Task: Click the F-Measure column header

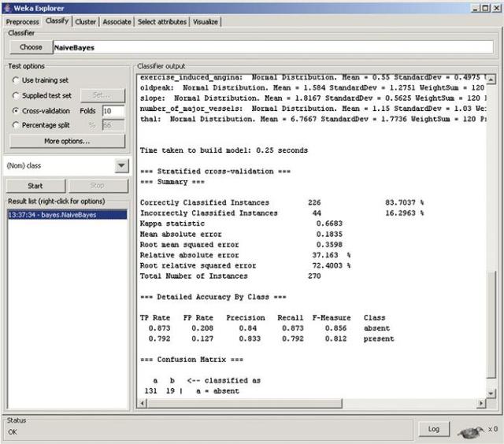Action: point(332,318)
